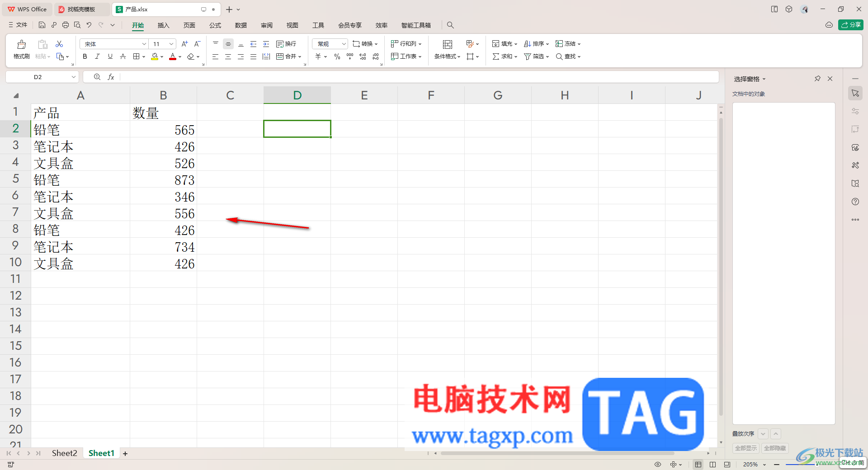Add a new sheet with plus icon
The width and height of the screenshot is (868, 470).
(x=125, y=454)
